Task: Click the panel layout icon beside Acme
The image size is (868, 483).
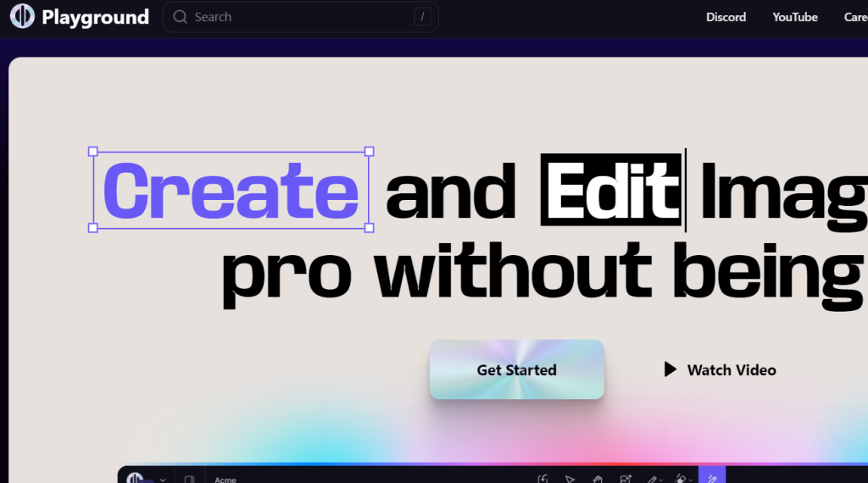Action: click(x=189, y=479)
